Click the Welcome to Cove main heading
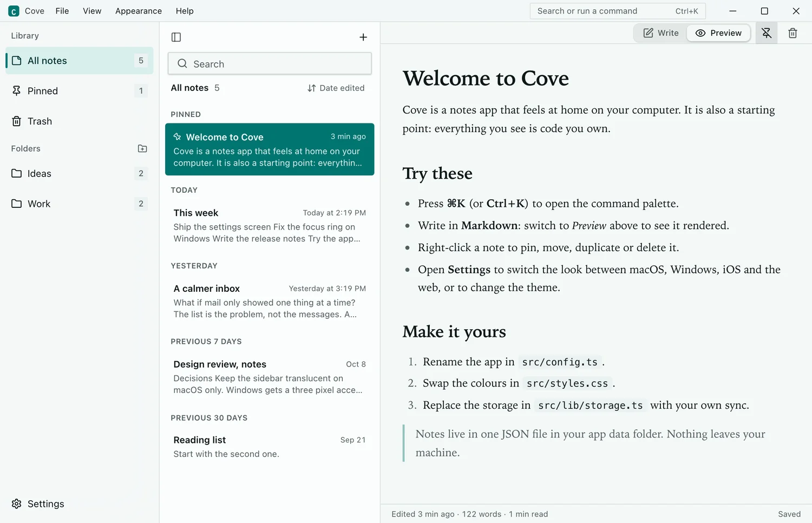812x523 pixels. 486,79
